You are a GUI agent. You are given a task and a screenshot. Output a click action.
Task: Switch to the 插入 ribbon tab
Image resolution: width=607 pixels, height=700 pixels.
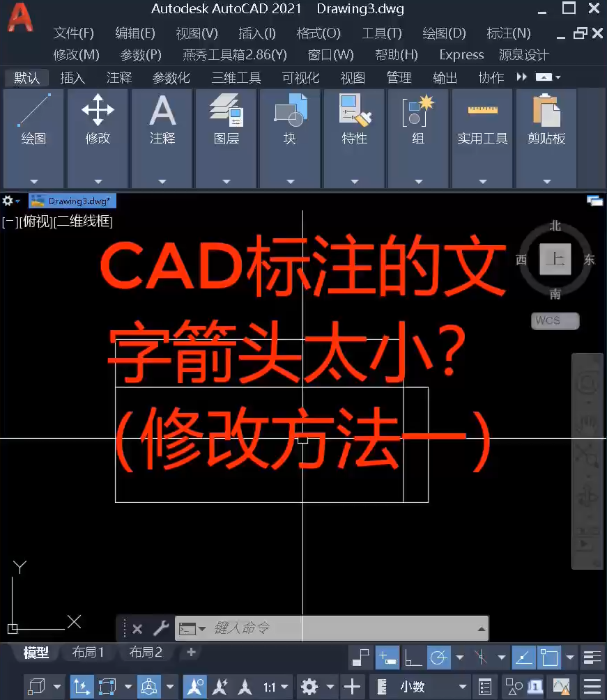tap(72, 78)
